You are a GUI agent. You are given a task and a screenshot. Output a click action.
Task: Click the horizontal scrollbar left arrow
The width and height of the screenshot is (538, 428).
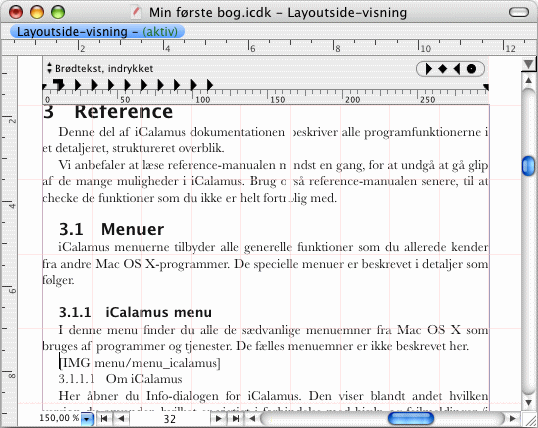(252, 419)
